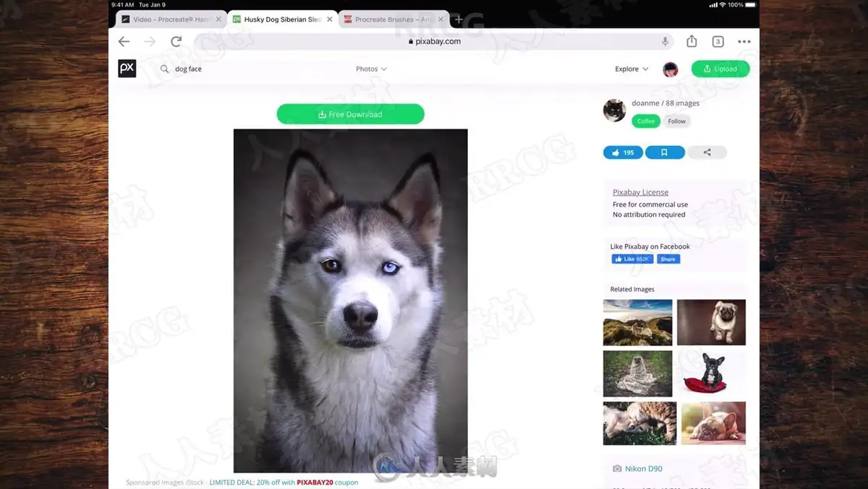Click the search magnifier icon
This screenshot has height=489, width=868.
pyautogui.click(x=164, y=69)
